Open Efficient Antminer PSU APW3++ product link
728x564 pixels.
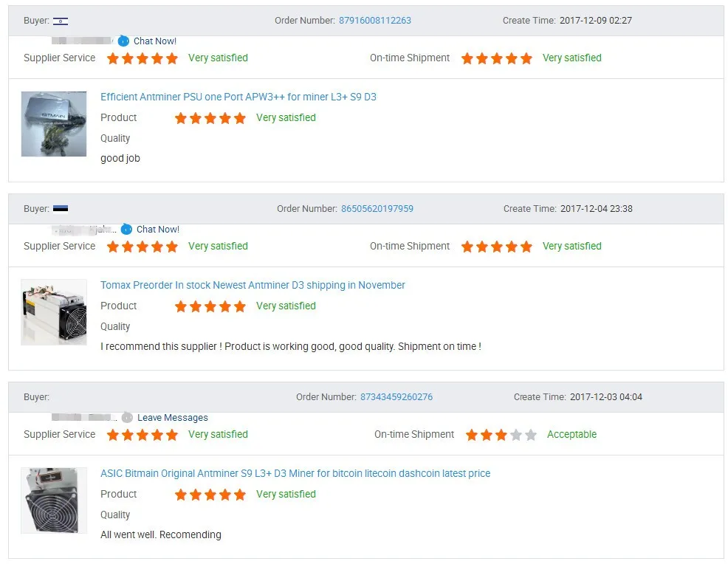click(238, 97)
